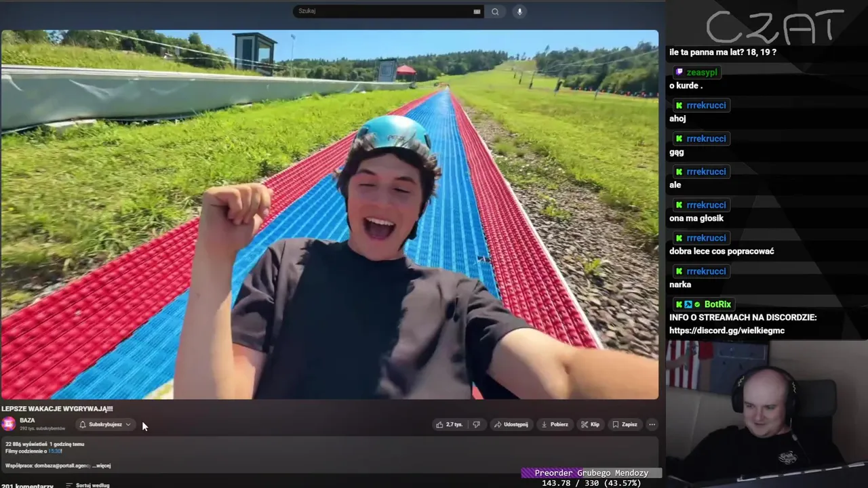Screen dimensions: 868x488
Task: Save video using Zapisz button
Action: (625, 425)
